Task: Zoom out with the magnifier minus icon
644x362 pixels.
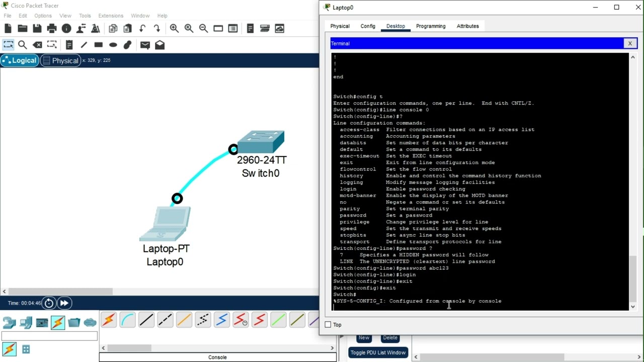Action: click(203, 29)
